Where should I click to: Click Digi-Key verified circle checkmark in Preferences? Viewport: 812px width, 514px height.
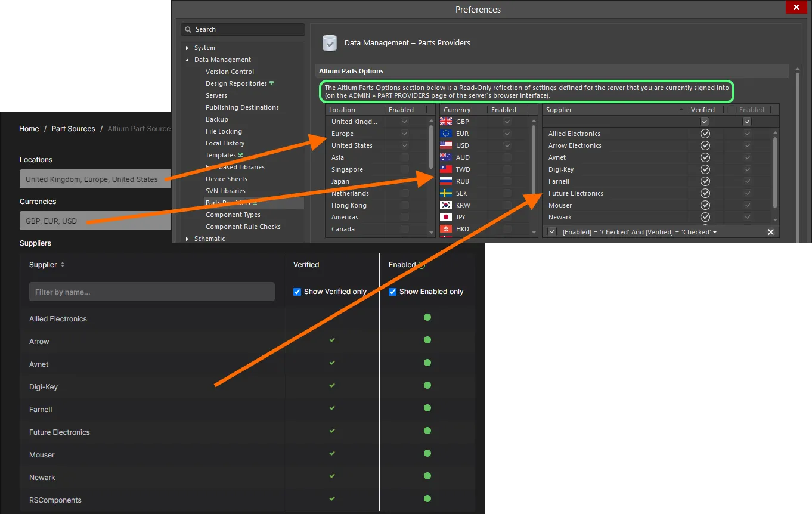(x=705, y=169)
